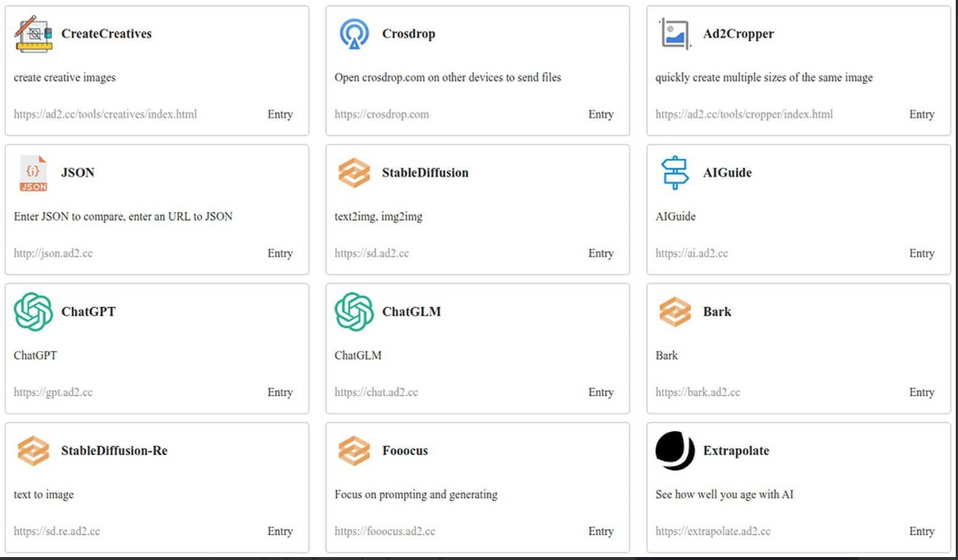Click the ChatGPT green knot icon
Screen dimensions: 958x560
tap(33, 312)
